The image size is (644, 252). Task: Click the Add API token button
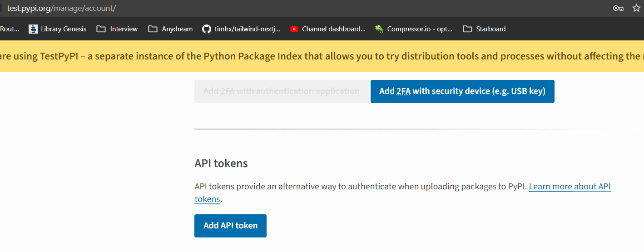230,226
